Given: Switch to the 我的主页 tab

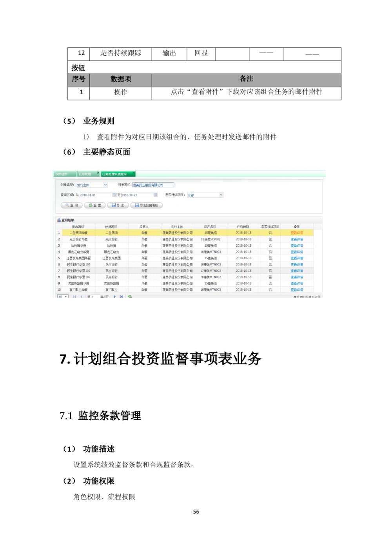Looking at the screenshot, I should (61, 173).
